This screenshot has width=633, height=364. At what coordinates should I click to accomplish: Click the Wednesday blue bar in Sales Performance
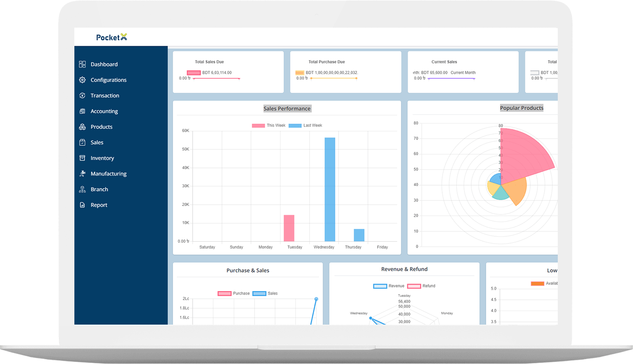(330, 189)
